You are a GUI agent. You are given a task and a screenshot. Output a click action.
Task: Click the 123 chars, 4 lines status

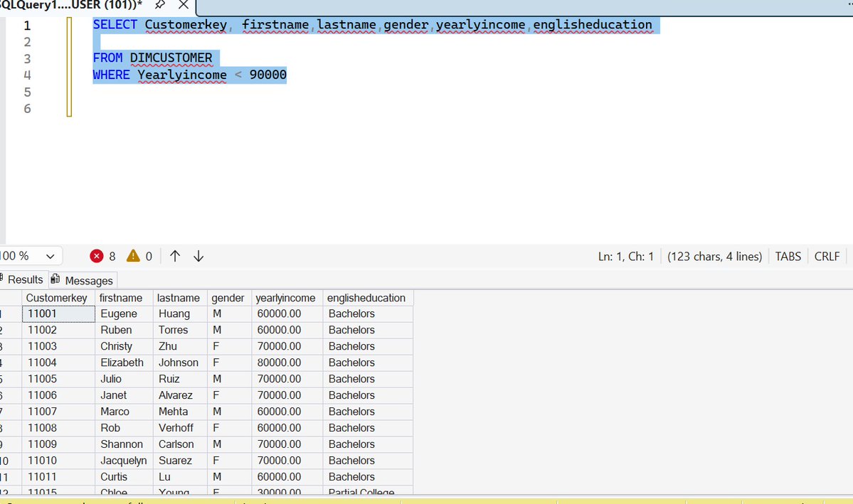point(714,256)
